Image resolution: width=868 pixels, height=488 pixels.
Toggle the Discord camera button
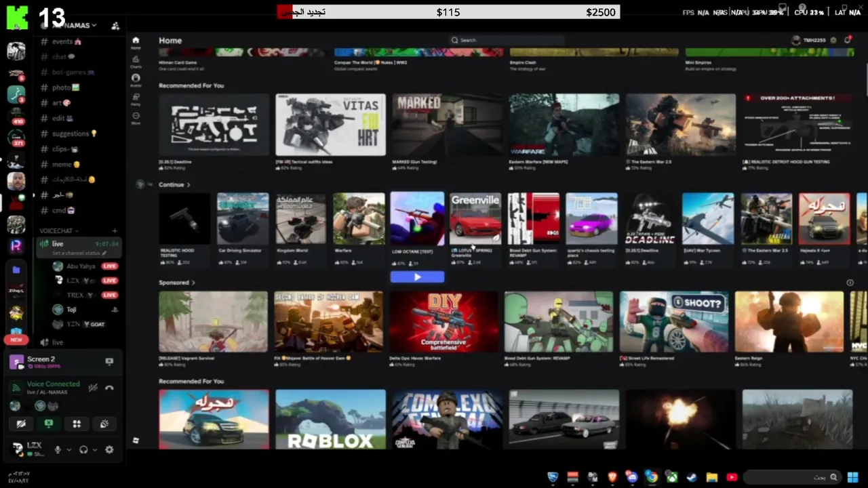(21, 424)
